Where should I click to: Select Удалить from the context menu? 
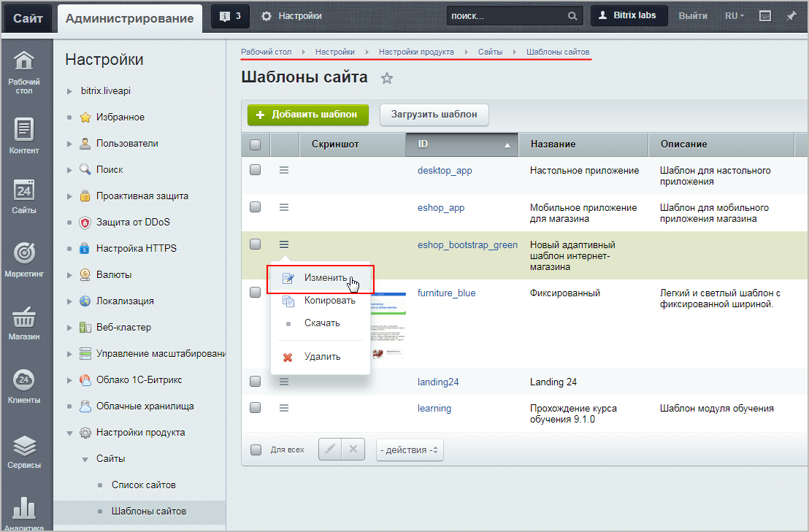tap(322, 357)
